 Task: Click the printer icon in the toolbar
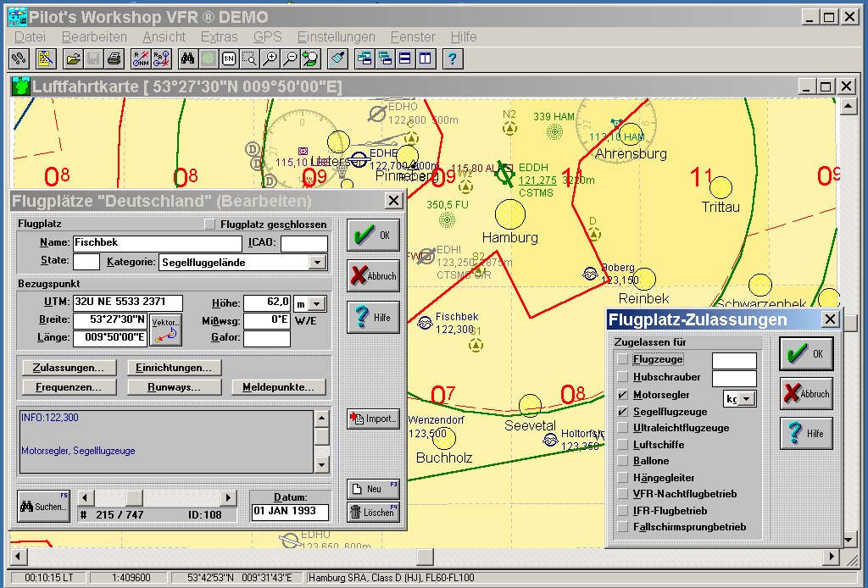[x=114, y=58]
